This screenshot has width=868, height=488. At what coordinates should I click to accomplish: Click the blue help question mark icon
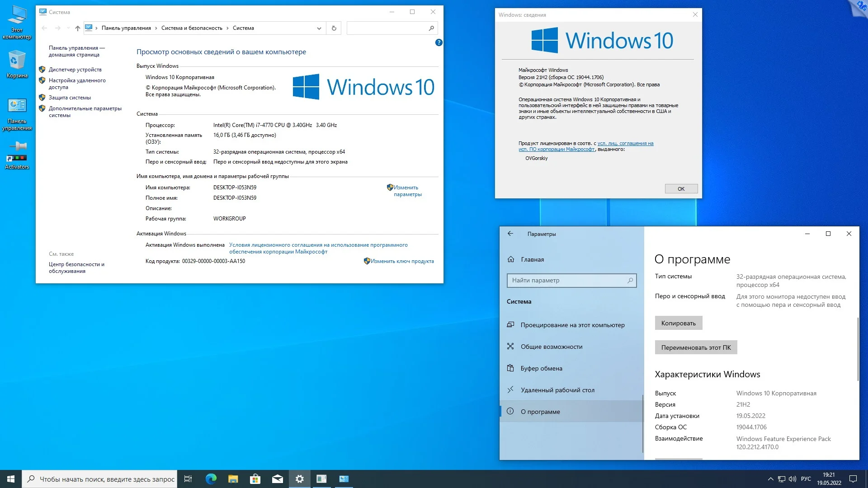[439, 42]
